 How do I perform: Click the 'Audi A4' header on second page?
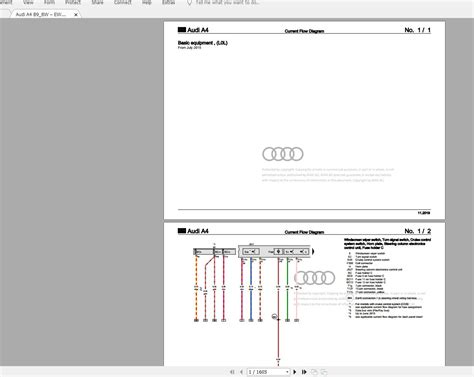pyautogui.click(x=198, y=231)
